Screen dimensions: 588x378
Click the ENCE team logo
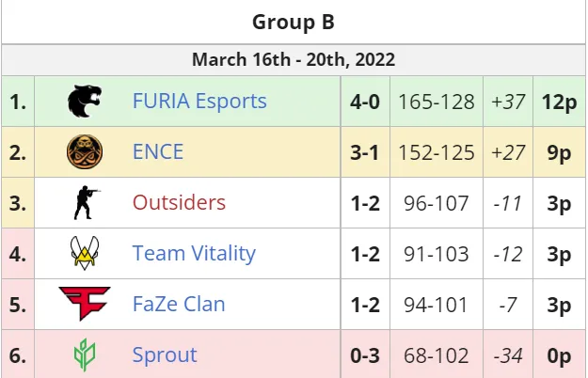(x=85, y=151)
